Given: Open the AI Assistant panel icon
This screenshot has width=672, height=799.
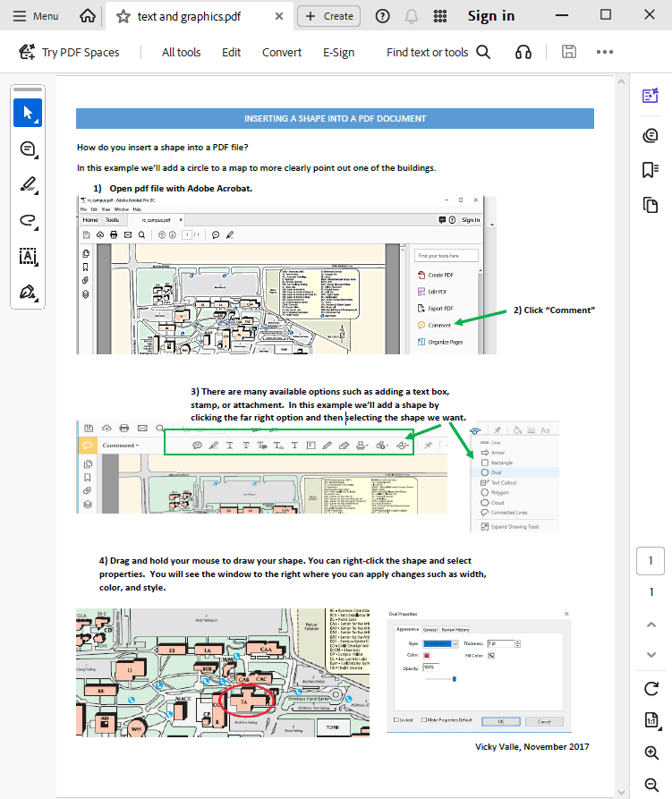Looking at the screenshot, I should tap(651, 97).
